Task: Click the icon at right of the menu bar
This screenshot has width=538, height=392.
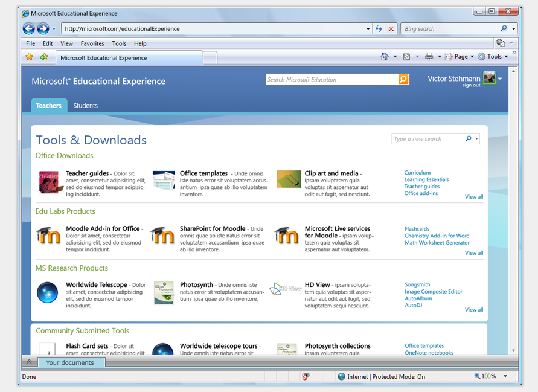Action: point(501,43)
